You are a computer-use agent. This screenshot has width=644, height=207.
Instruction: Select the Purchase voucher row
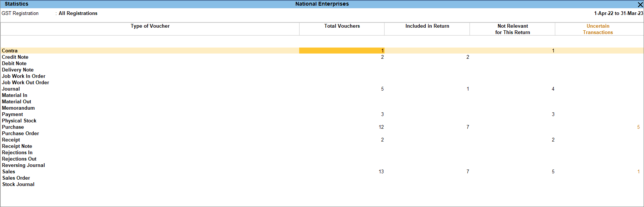(x=322, y=127)
